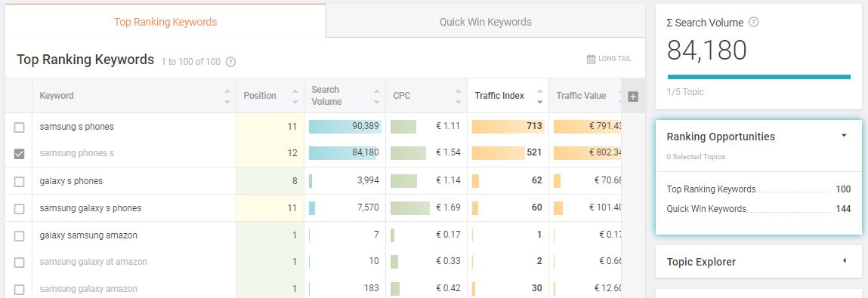Sort by Position column arrows
868x298 pixels.
tap(295, 97)
